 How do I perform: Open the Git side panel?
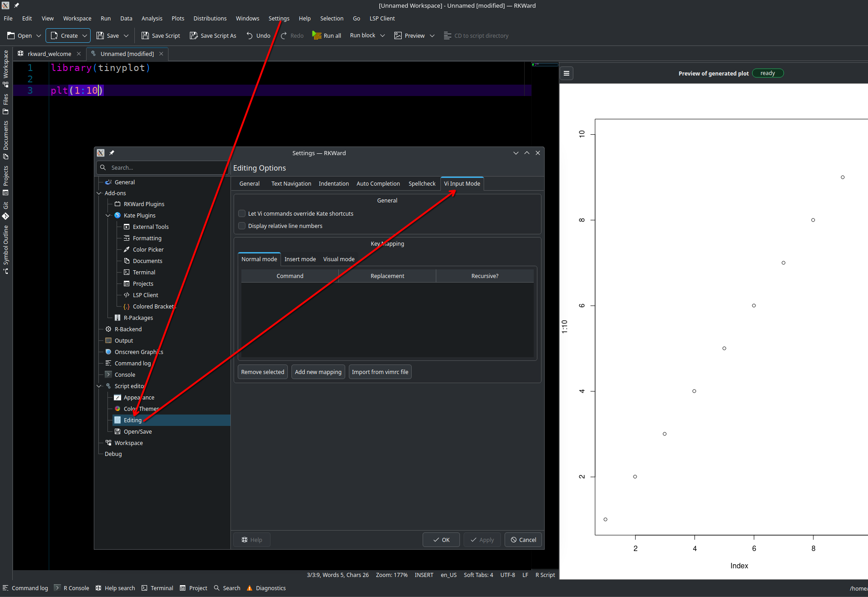pos(6,210)
